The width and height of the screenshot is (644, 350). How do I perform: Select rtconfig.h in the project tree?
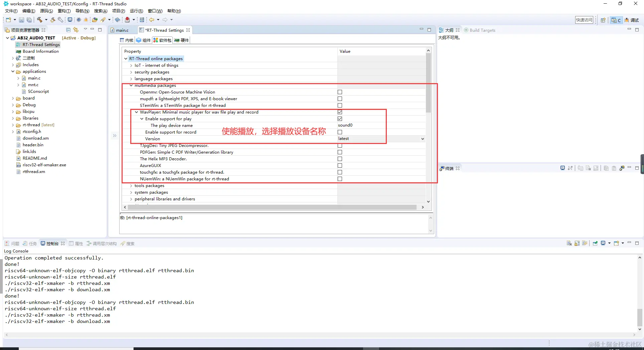click(x=32, y=132)
